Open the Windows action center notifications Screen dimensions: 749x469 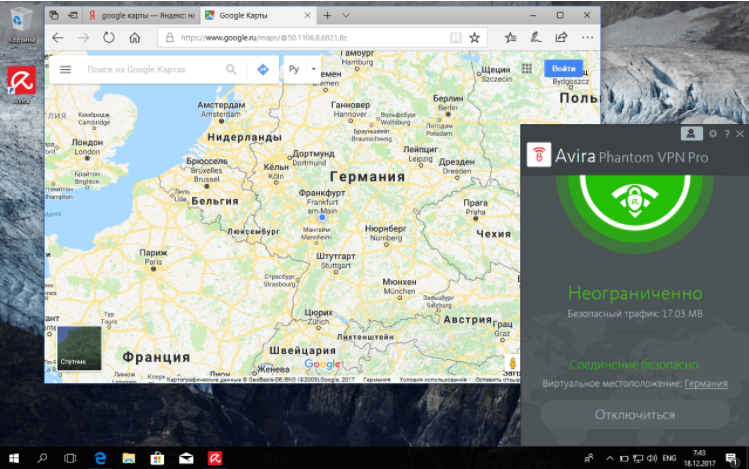(x=731, y=459)
